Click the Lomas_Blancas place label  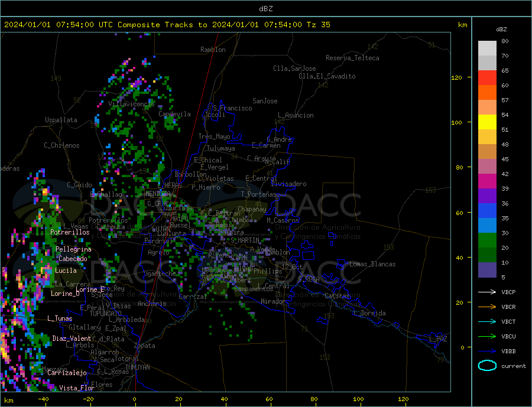click(372, 264)
